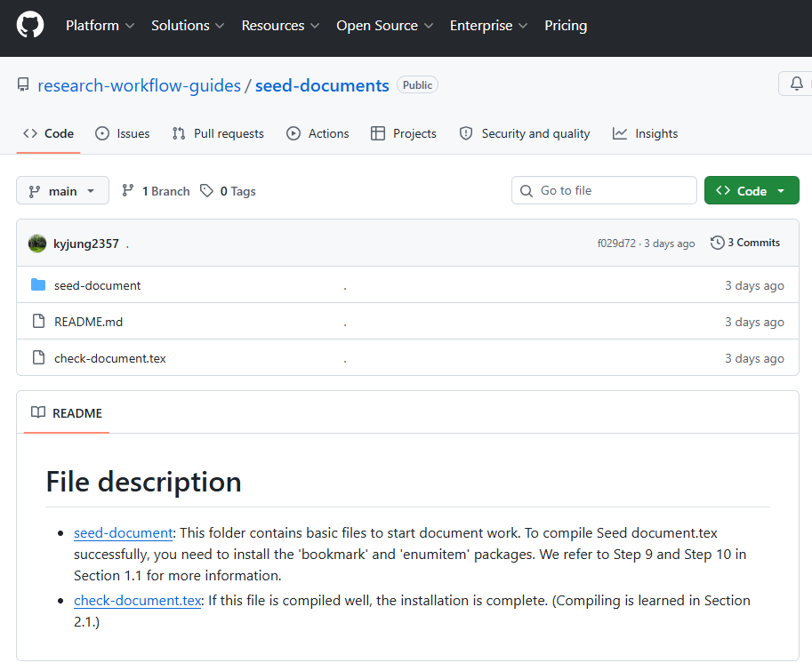Image resolution: width=812 pixels, height=671 pixels.
Task: Switch to the Code tab
Action: [48, 133]
